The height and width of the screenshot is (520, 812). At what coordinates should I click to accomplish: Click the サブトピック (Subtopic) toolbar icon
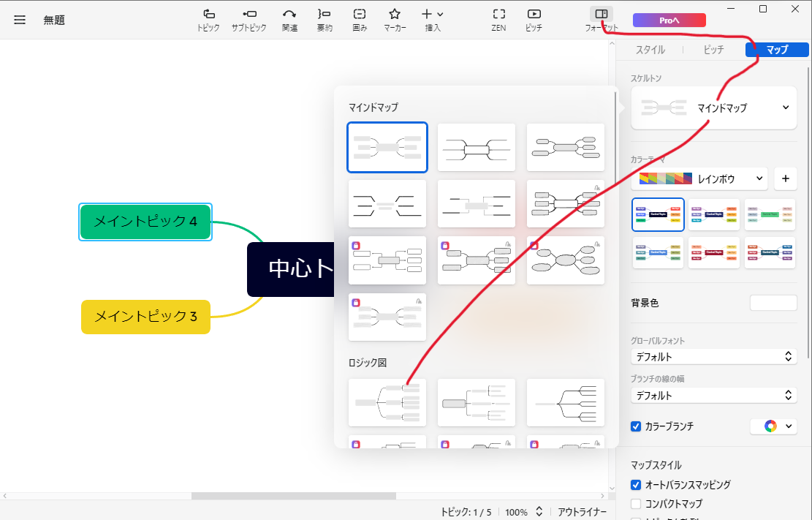[x=249, y=15]
